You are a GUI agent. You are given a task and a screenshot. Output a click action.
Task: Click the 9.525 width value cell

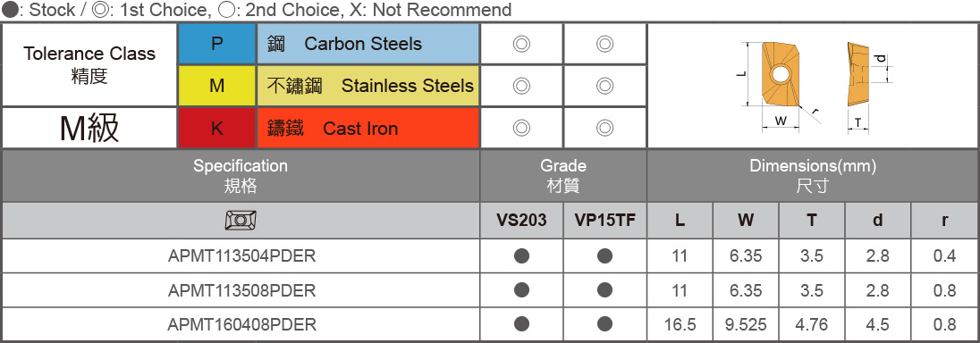click(745, 324)
